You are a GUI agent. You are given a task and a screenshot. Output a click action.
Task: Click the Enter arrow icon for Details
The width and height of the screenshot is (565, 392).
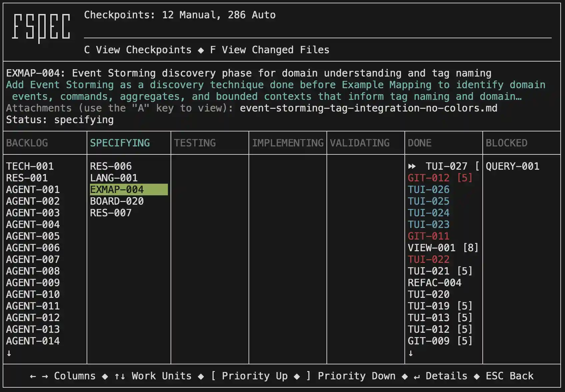[416, 376]
